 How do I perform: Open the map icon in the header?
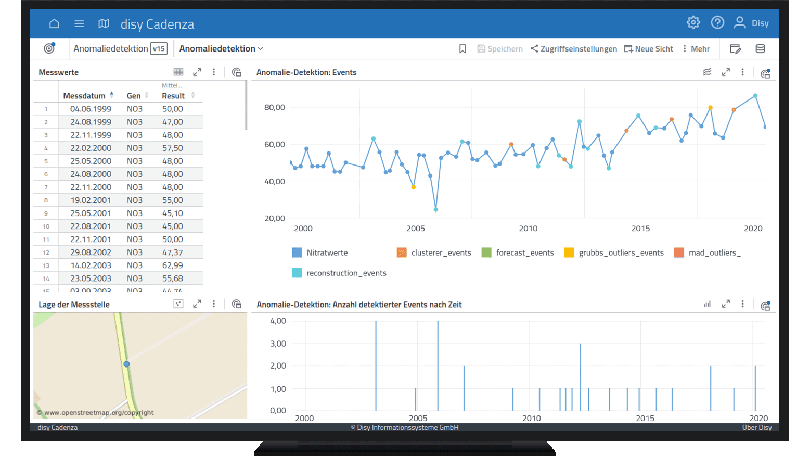(104, 23)
